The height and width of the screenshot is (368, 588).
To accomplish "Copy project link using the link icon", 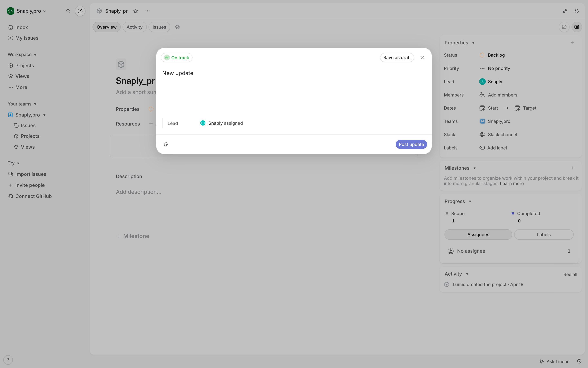I will [x=565, y=11].
